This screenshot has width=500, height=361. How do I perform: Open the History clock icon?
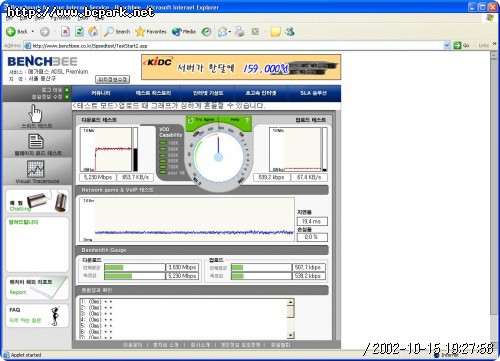pyautogui.click(x=206, y=32)
